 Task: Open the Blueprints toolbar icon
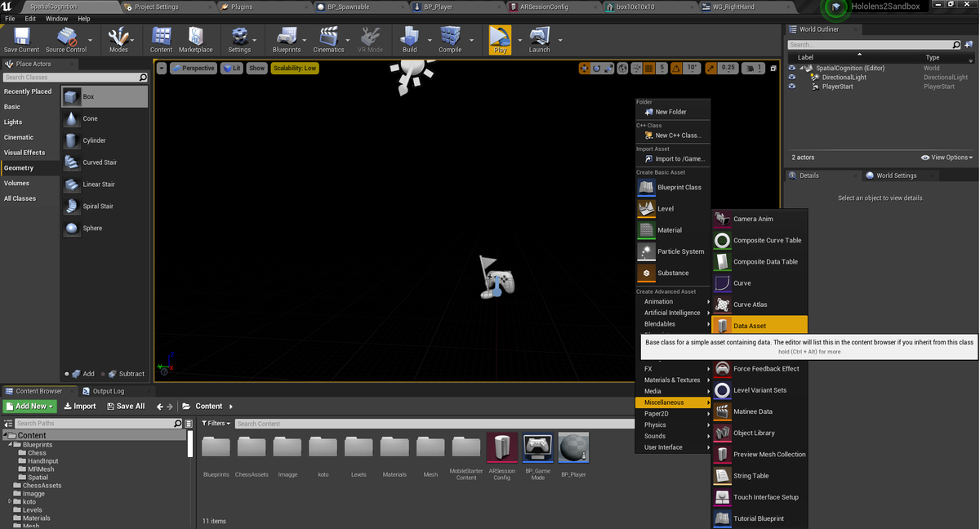point(287,38)
